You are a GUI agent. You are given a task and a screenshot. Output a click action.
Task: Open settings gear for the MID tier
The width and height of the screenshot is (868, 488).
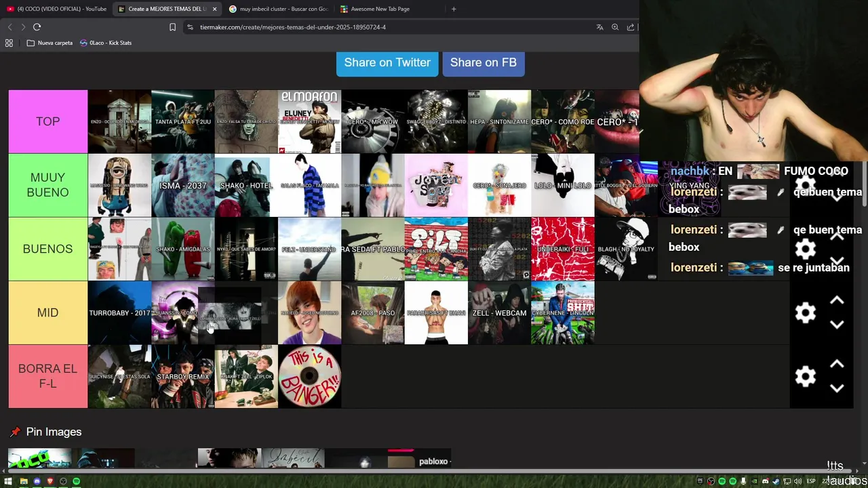click(805, 313)
